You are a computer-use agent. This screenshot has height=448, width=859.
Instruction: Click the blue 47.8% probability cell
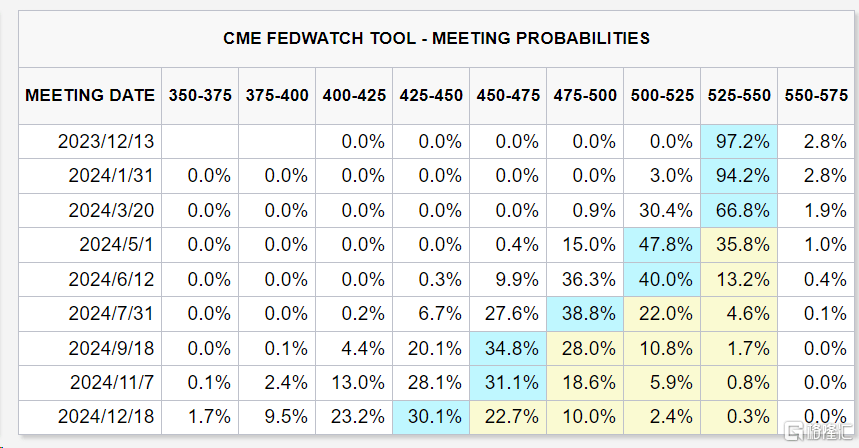pyautogui.click(x=662, y=245)
